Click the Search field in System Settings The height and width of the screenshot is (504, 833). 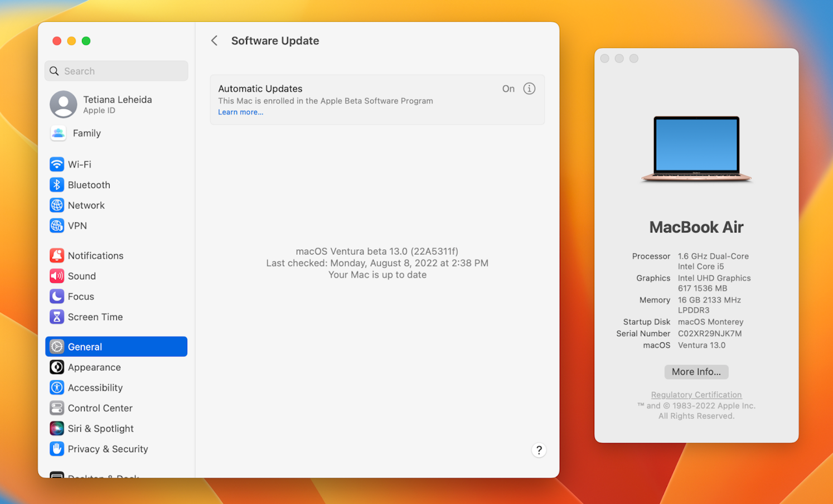pos(116,71)
